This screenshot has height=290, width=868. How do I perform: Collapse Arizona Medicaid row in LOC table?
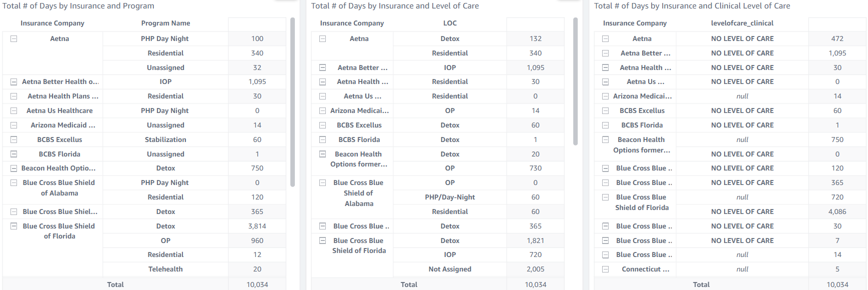323,110
